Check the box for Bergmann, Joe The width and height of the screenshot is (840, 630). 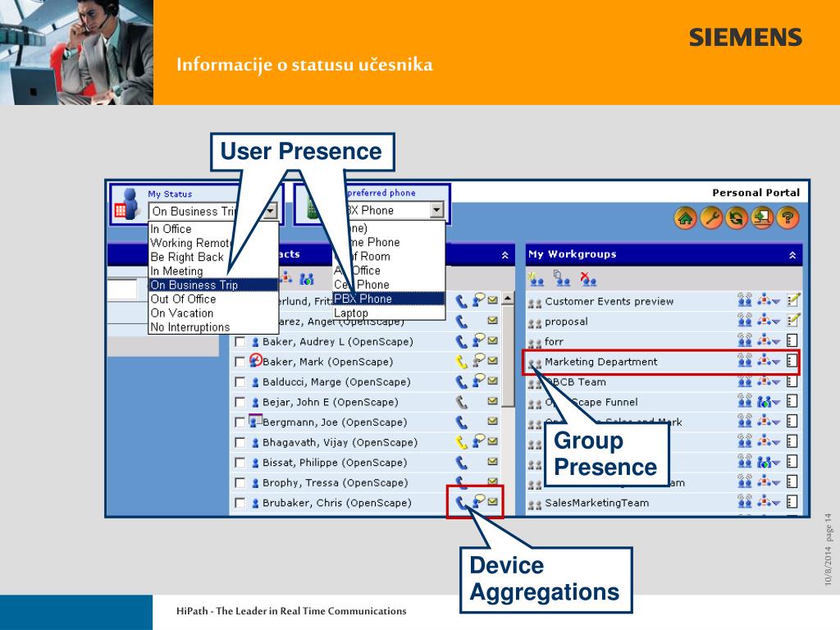(240, 422)
